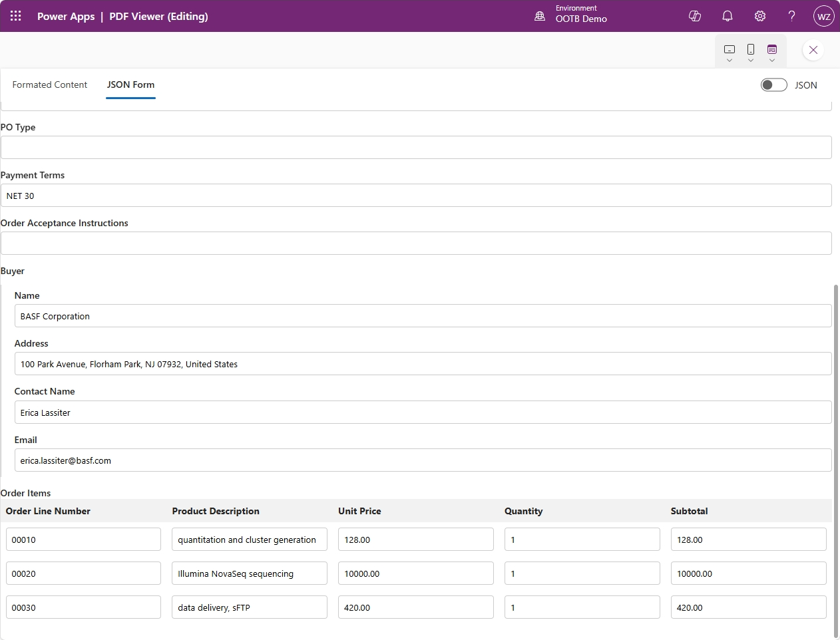Viewport: 840px width, 640px height.
Task: Click the order line number 00030 field
Action: (x=83, y=607)
